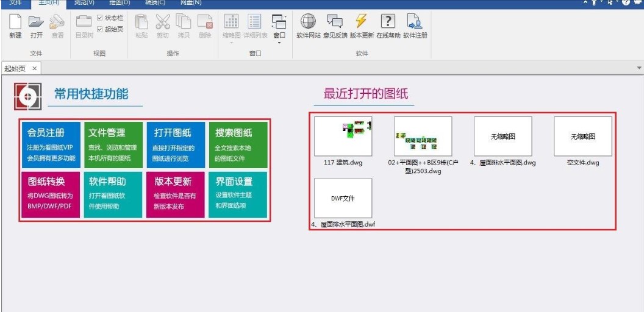Open 在线帮助 (Online help) question icon
This screenshot has width=644, height=312.
[388, 21]
